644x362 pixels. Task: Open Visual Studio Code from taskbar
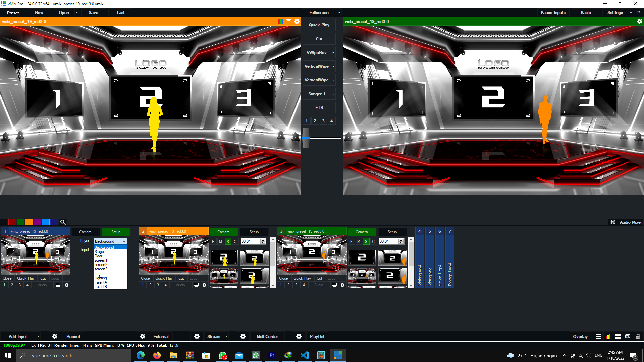(x=305, y=355)
